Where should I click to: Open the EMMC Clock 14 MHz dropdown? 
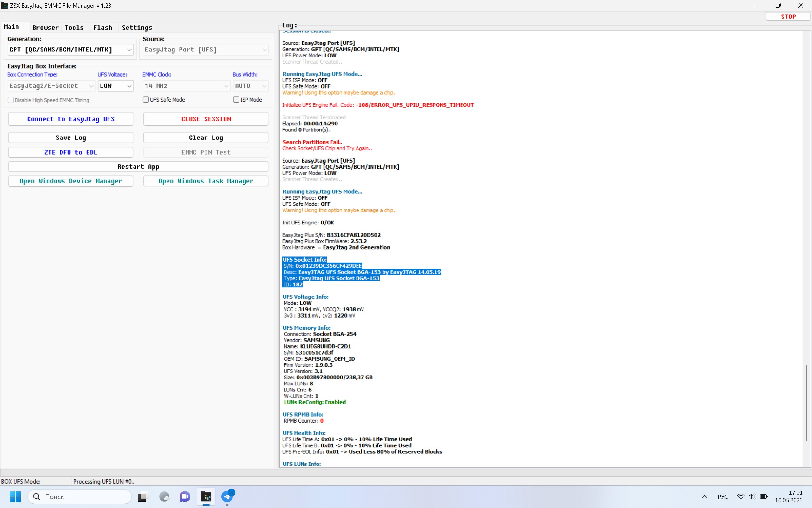click(187, 86)
